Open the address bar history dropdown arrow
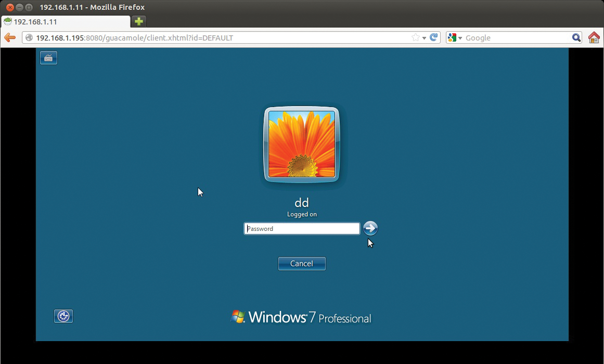The height and width of the screenshot is (364, 604). [x=424, y=37]
